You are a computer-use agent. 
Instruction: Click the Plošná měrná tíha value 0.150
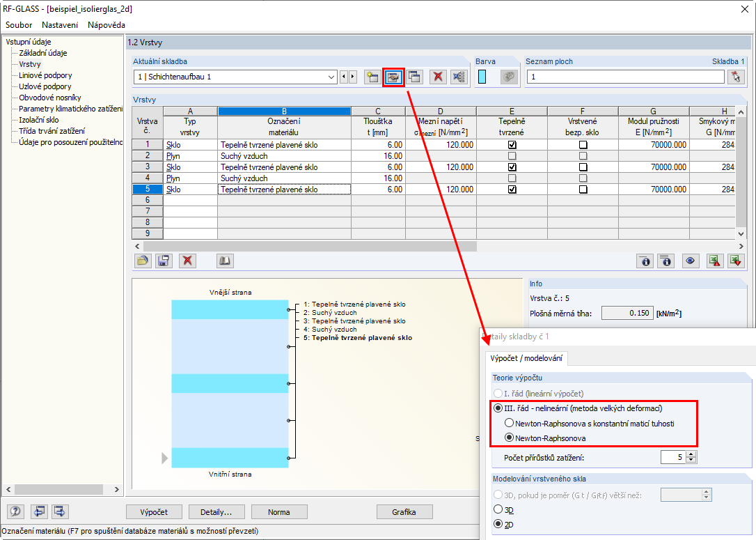(x=627, y=313)
